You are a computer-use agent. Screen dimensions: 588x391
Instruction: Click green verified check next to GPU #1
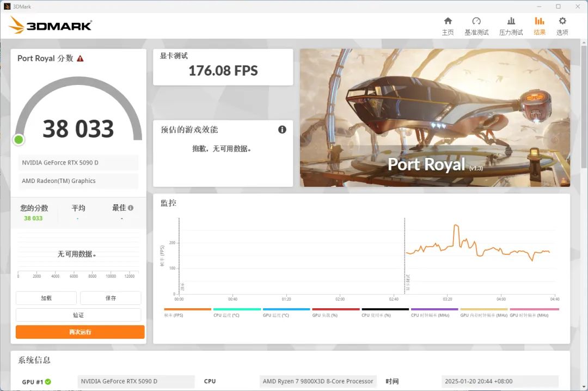[x=48, y=382]
